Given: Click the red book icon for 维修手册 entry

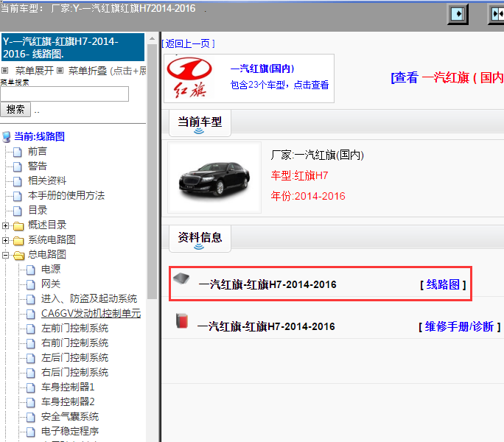Looking at the screenshot, I should (x=182, y=320).
